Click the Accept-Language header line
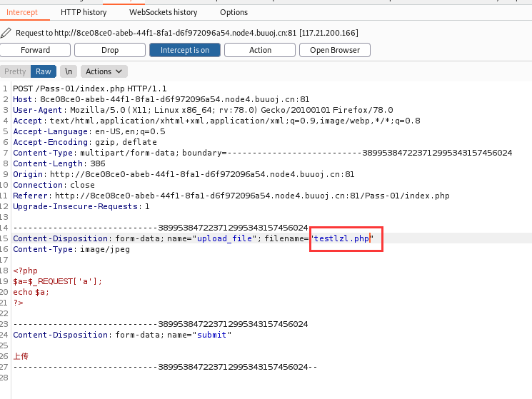 [x=89, y=131]
